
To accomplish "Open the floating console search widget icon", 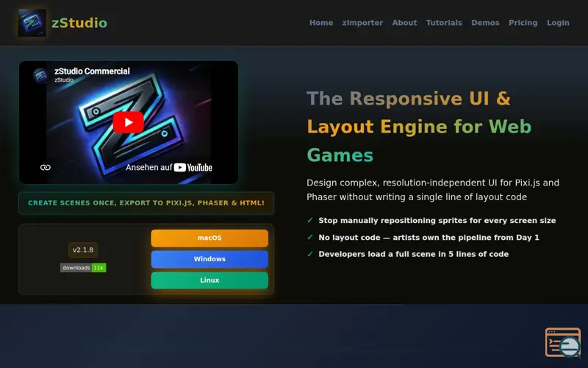I will click(563, 342).
